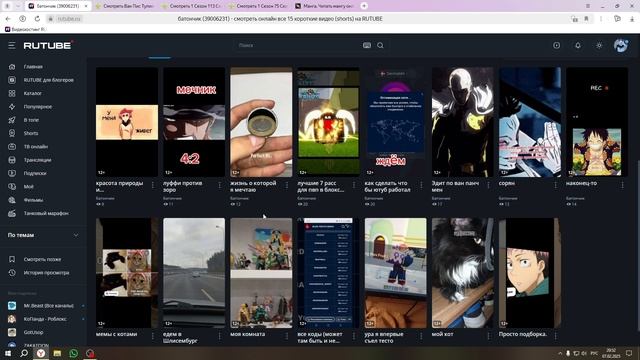
Task: Open video 'луффи против зоро' thumbnail
Action: pyautogui.click(x=194, y=122)
